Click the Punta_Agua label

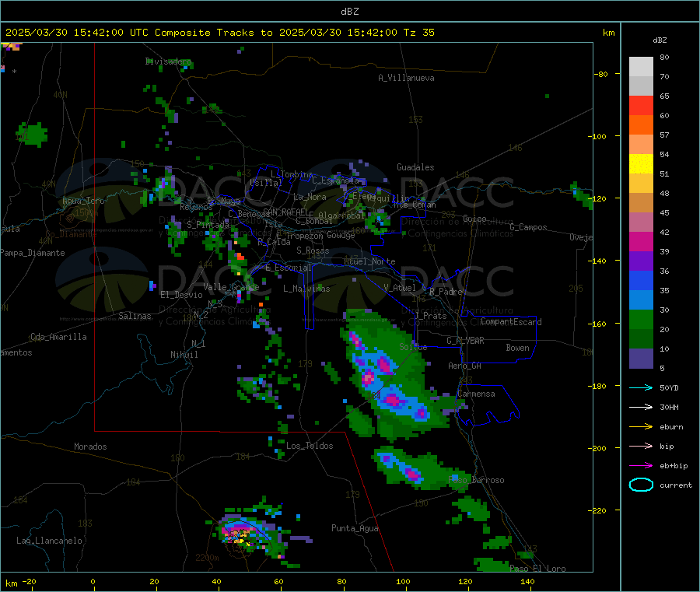(355, 528)
